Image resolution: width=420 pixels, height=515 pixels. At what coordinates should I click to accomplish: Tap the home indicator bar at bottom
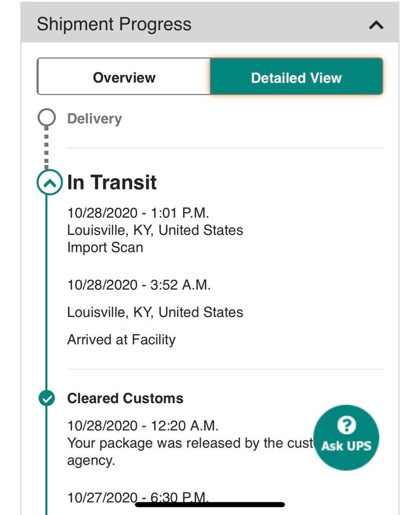210,504
